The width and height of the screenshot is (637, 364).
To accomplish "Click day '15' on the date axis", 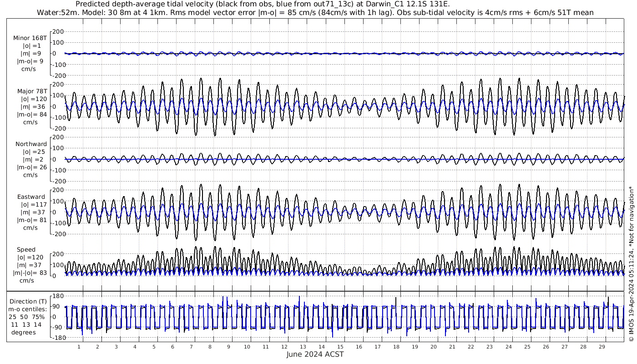I will pyautogui.click(x=340, y=347).
